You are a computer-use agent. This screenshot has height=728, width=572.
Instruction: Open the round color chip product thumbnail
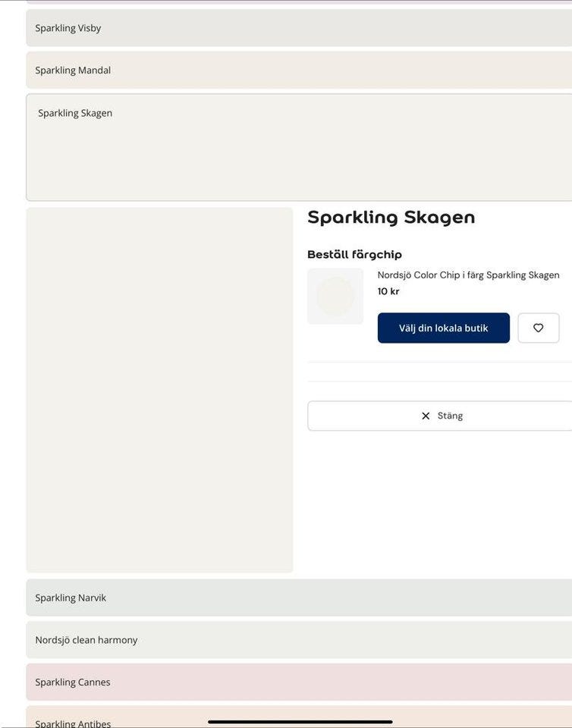[x=335, y=296]
